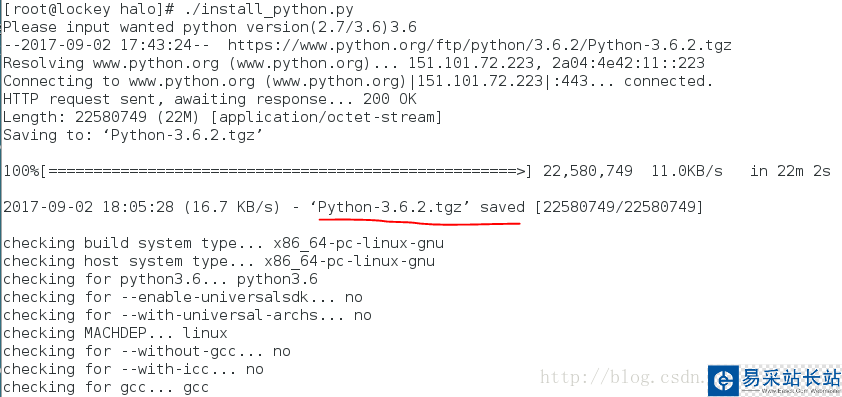Image resolution: width=842 pixels, height=397 pixels.
Task: Click the Chinese watermark text beside the logo
Action: click(789, 378)
